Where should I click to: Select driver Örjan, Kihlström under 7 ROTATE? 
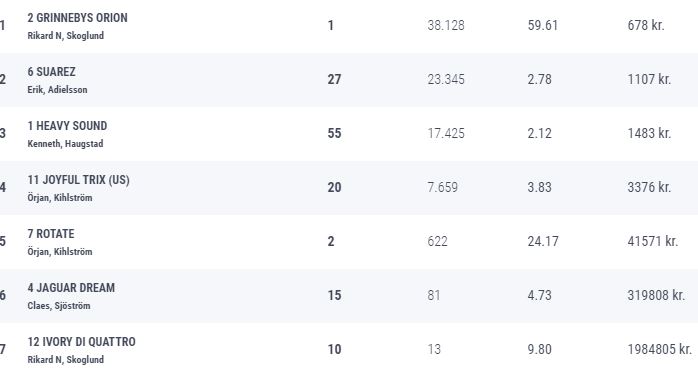tap(60, 251)
